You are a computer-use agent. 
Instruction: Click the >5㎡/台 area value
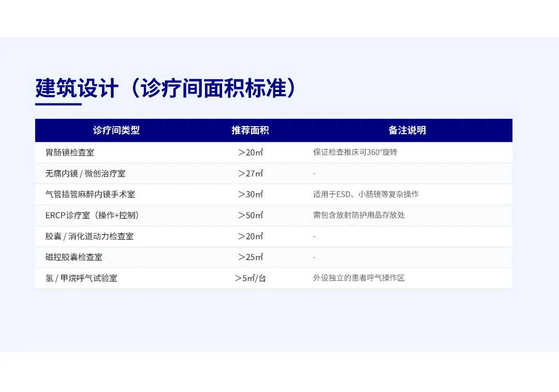(251, 278)
